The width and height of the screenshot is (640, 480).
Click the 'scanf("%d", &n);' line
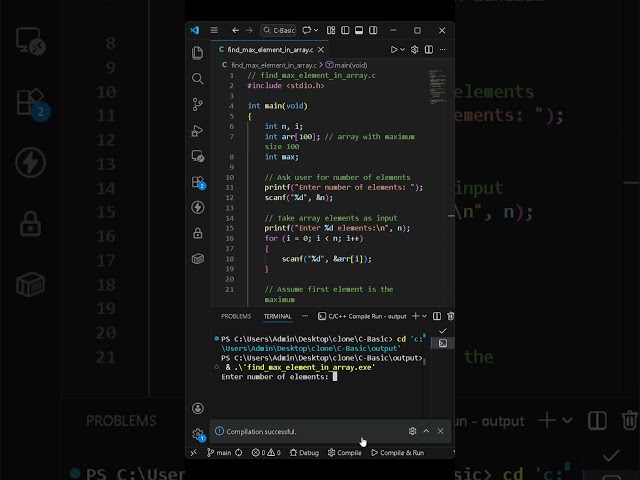(x=299, y=198)
